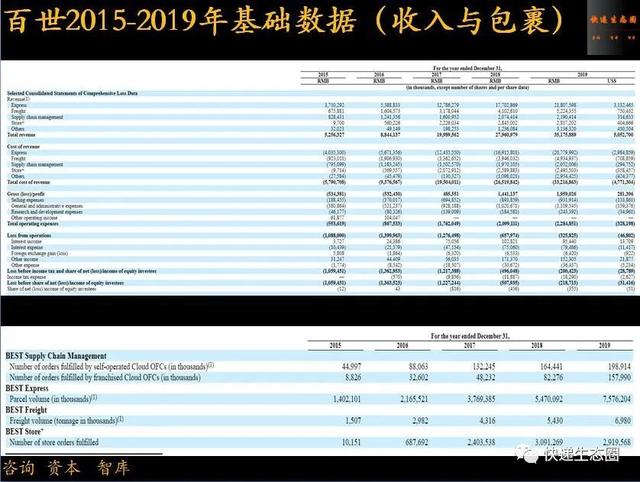This screenshot has height=482, width=640.
Task: Click the store orders value 10,151
Action: click(351, 442)
